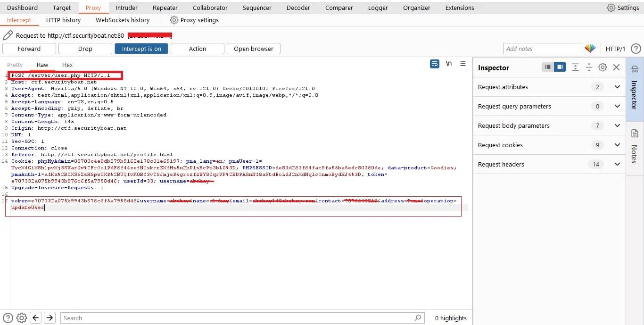Select the Notes side-tab icon
Image resolution: width=644 pixels, height=325 pixels.
click(635, 133)
